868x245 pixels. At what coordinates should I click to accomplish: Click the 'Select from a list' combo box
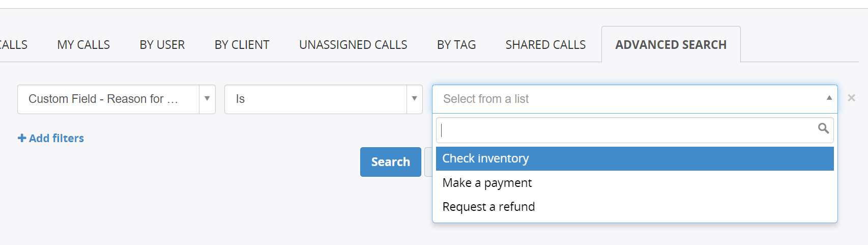pos(634,99)
